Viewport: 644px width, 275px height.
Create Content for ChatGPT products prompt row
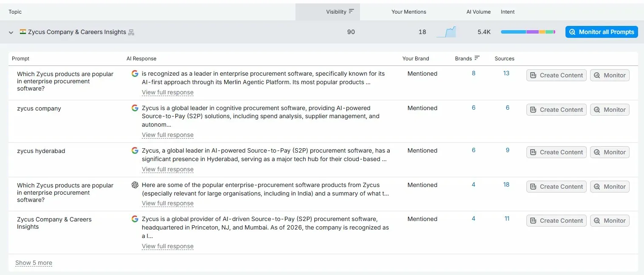(x=557, y=187)
